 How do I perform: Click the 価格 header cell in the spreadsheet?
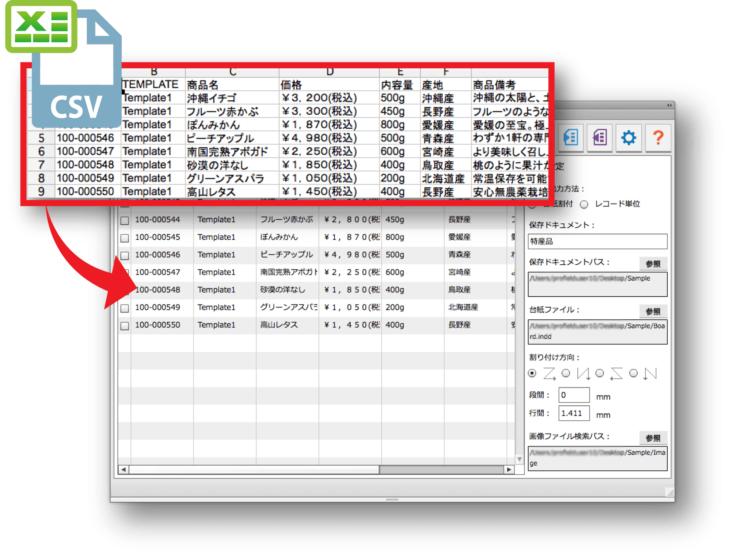click(329, 85)
